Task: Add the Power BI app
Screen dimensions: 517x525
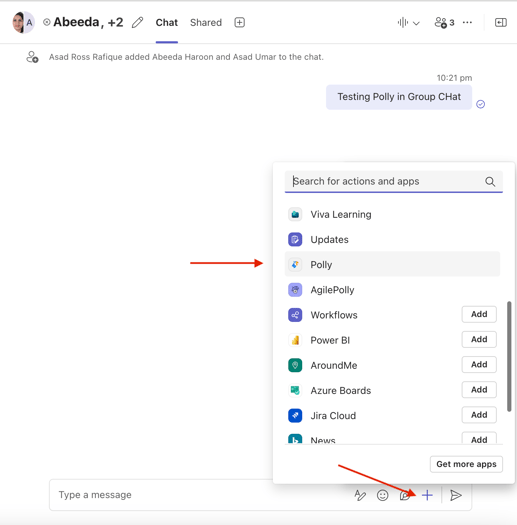Action: click(479, 339)
